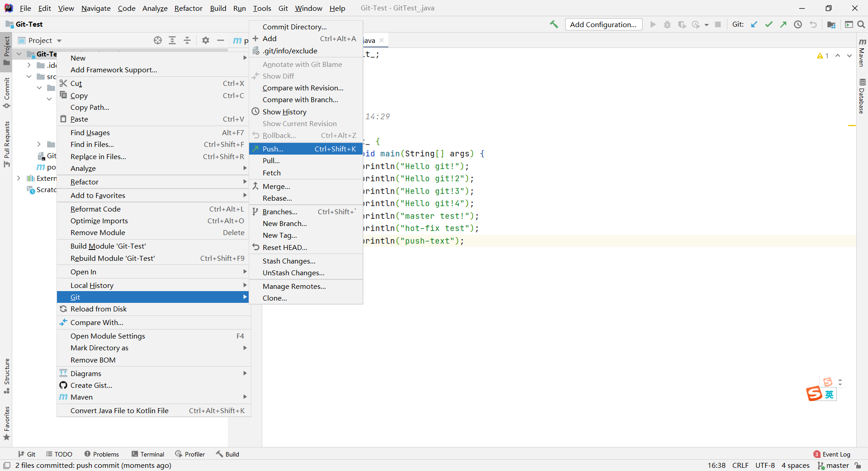Expand the New submenu
This screenshot has height=471, width=868.
[x=154, y=58]
